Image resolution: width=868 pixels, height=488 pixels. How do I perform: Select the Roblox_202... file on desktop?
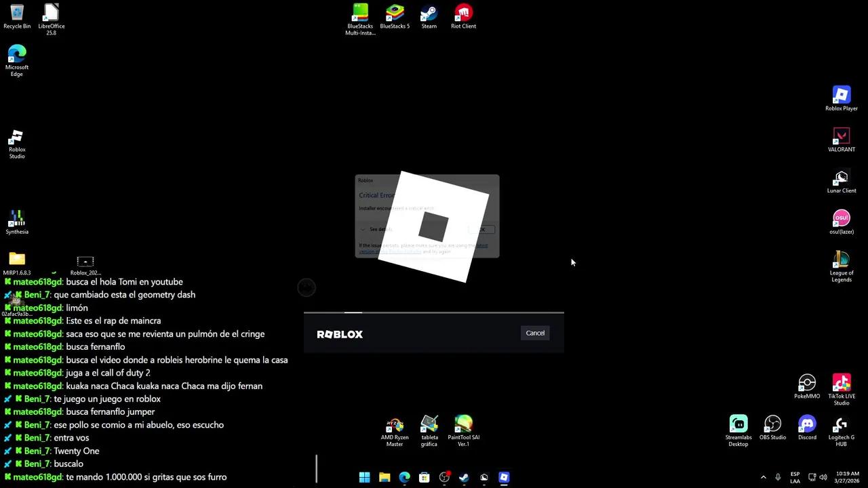click(x=85, y=265)
